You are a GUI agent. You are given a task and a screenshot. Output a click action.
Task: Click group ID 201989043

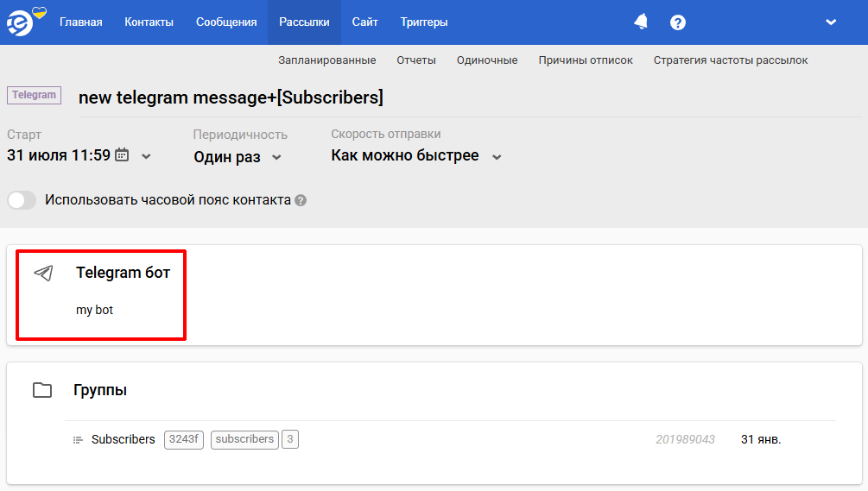(685, 439)
